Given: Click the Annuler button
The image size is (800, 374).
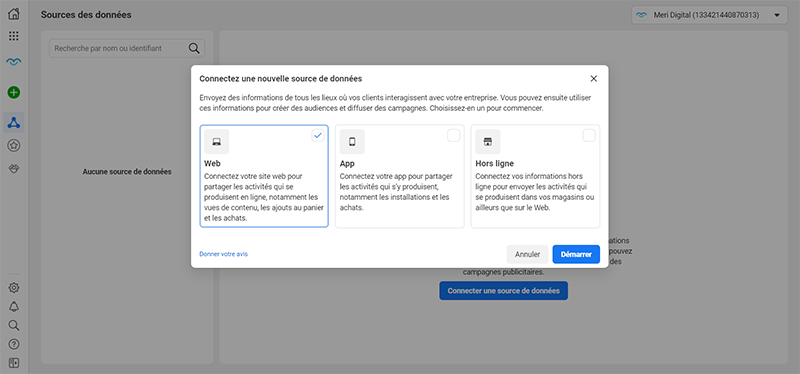Looking at the screenshot, I should pyautogui.click(x=528, y=254).
